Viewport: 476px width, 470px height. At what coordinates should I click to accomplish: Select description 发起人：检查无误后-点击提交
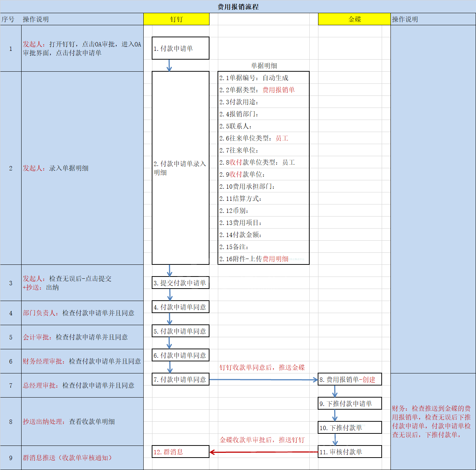82,283
